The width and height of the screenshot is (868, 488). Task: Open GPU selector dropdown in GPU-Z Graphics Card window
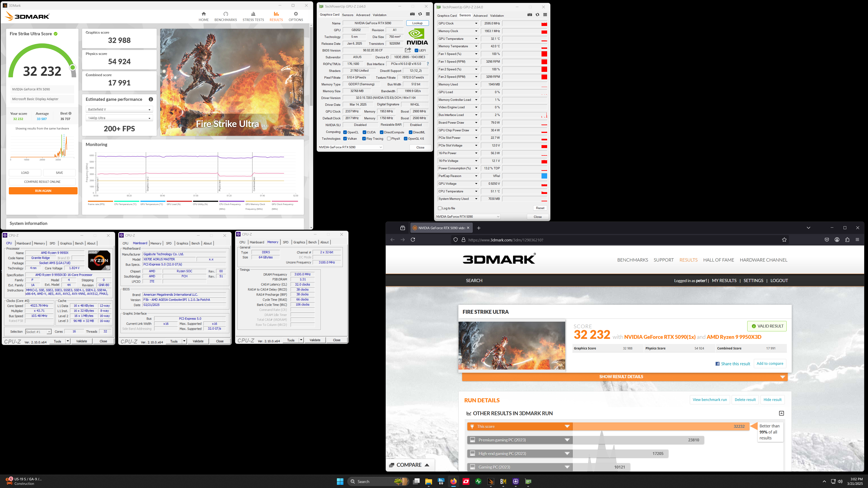tap(350, 147)
